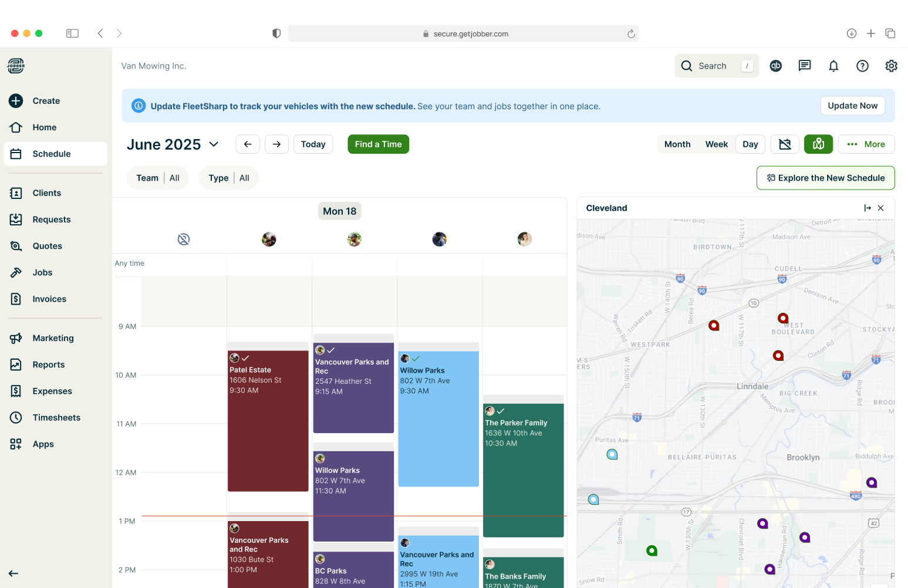Open the settings gear icon
This screenshot has height=588, width=908.
coord(890,66)
